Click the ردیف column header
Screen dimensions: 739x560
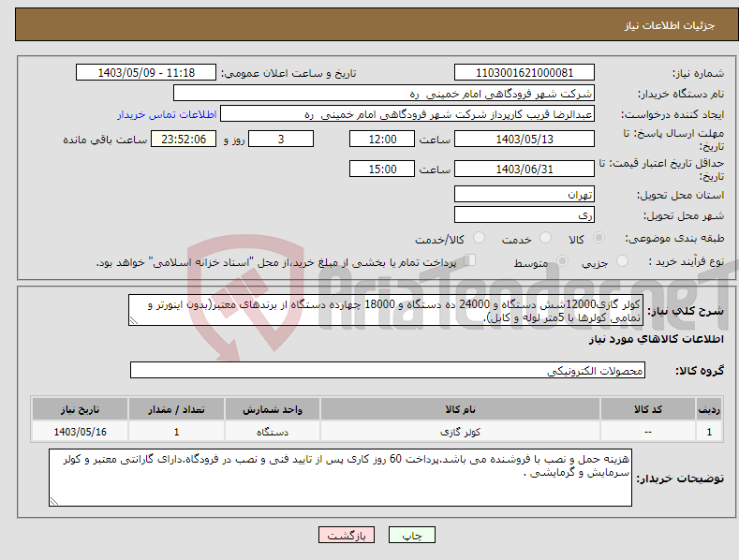pyautogui.click(x=709, y=409)
